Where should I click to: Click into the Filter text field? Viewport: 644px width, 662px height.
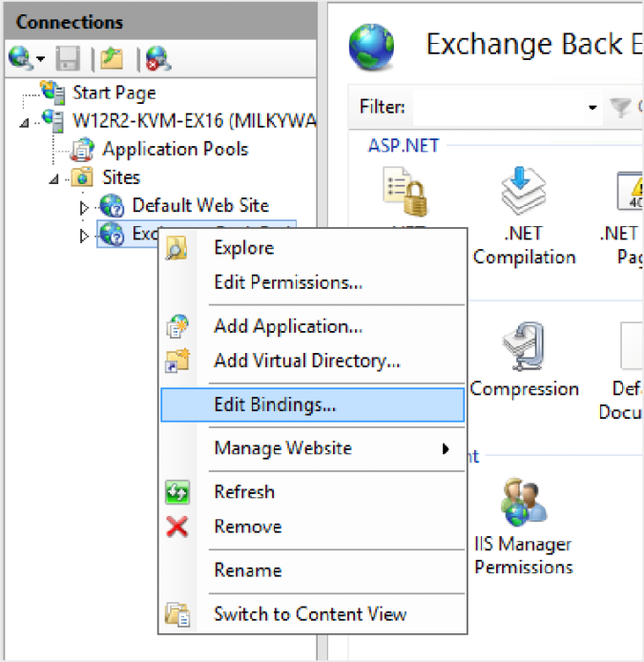[x=498, y=107]
